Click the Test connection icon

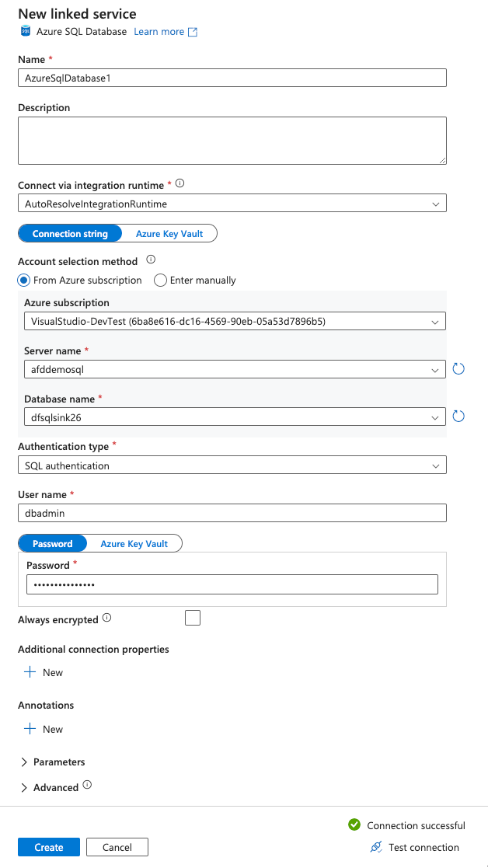click(376, 847)
